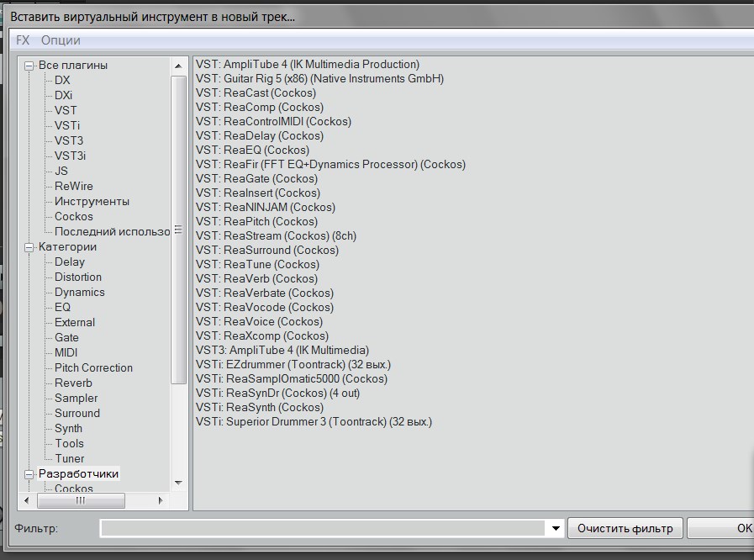Select VST3: AmpliTube 4 (IK Multimedia)
This screenshot has width=754, height=560.
[282, 351]
